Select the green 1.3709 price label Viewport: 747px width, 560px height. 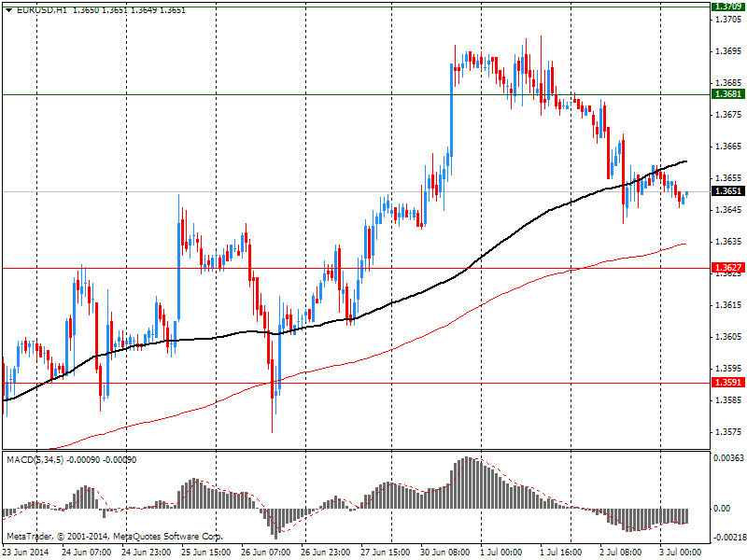pyautogui.click(x=727, y=7)
